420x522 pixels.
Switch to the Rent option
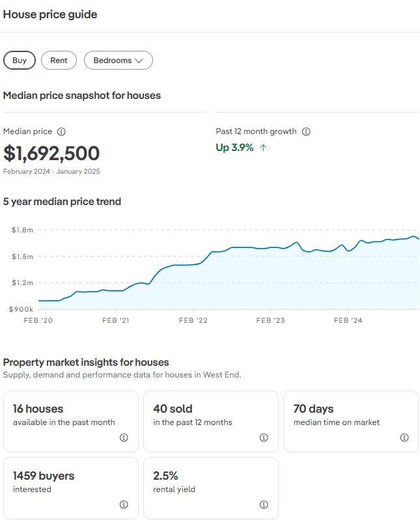(59, 61)
